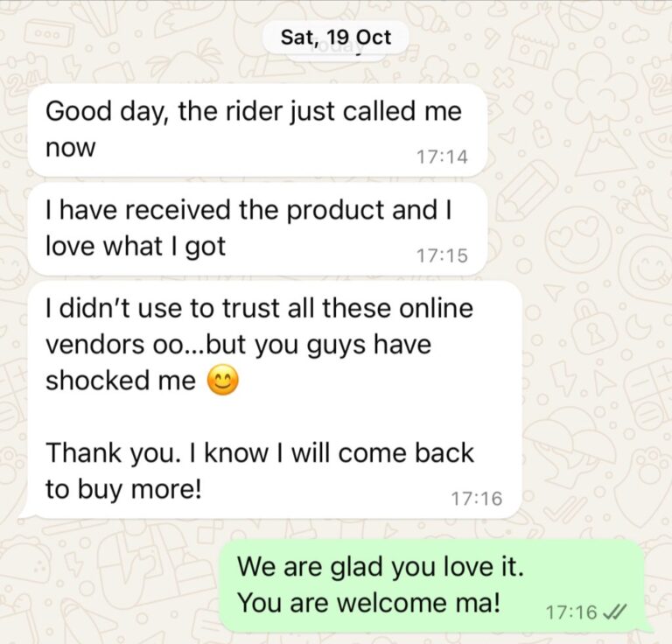The height and width of the screenshot is (644, 672).
Task: Tap the 17:14 timestamp
Action: pyautogui.click(x=442, y=157)
